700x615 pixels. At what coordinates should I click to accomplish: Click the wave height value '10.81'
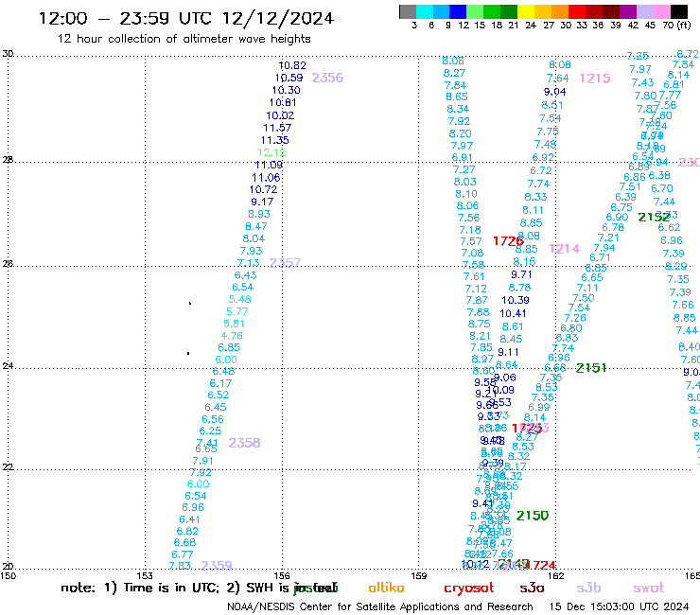pos(283,102)
